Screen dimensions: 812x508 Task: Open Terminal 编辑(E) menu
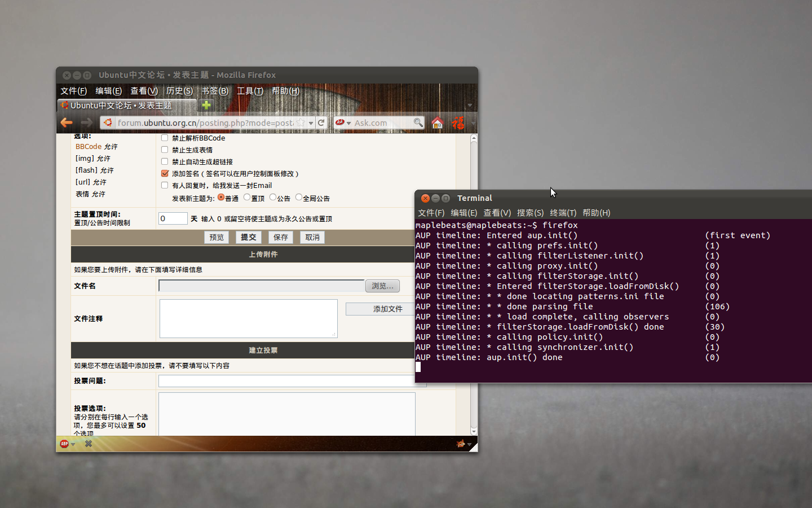pos(464,213)
